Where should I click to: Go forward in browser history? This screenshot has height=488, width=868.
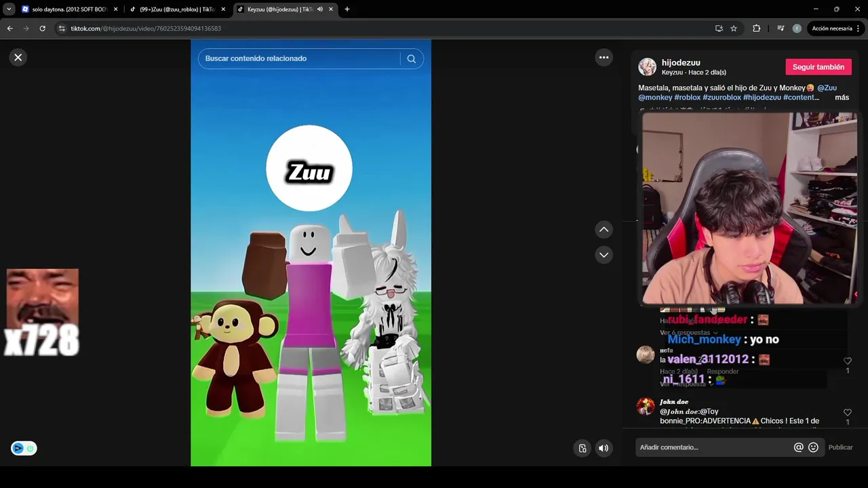(26, 28)
